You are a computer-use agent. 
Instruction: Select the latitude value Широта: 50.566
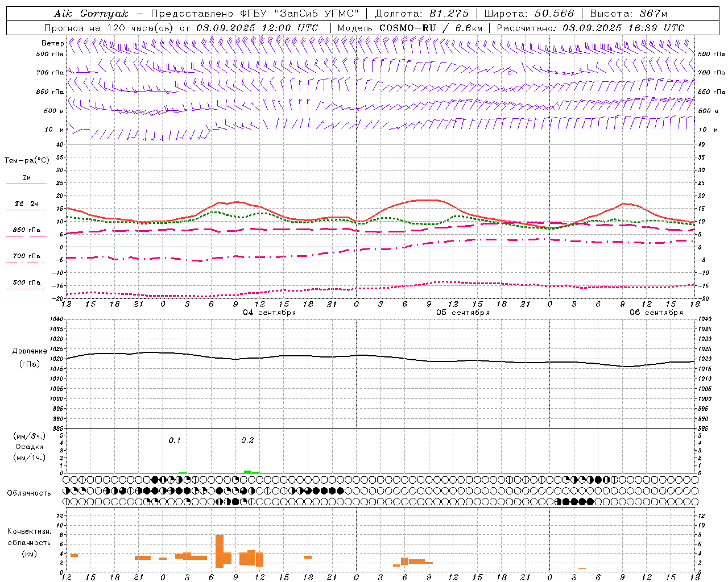(x=529, y=14)
